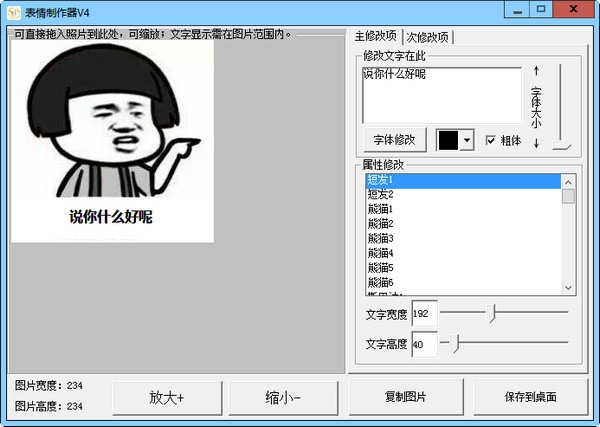Select 熊猫3 in the template list
This screenshot has width=600, height=427.
[x=463, y=238]
